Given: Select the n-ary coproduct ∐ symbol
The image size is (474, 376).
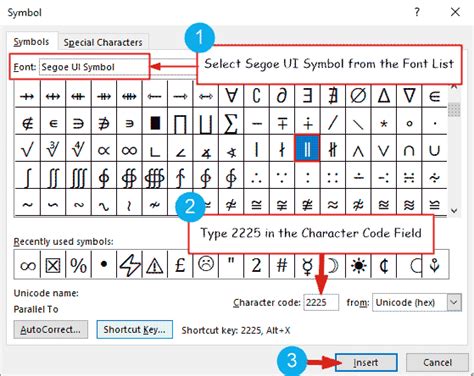Looking at the screenshot, I should 206,123.
